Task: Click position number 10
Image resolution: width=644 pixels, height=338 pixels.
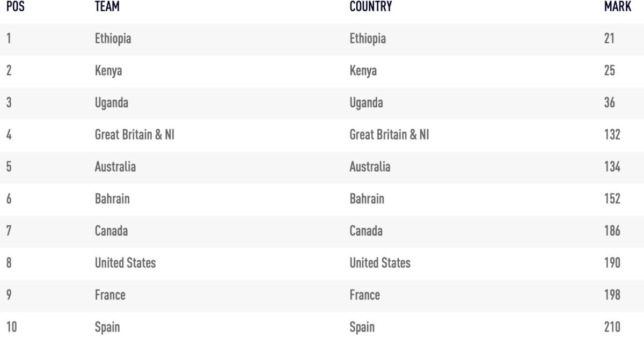Action: coord(11,327)
